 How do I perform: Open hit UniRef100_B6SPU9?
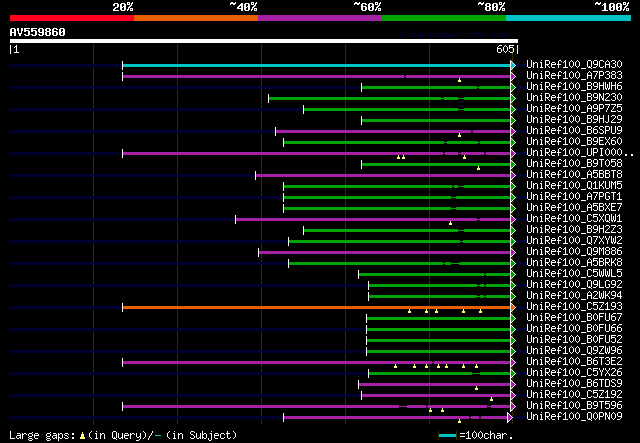[x=574, y=131]
